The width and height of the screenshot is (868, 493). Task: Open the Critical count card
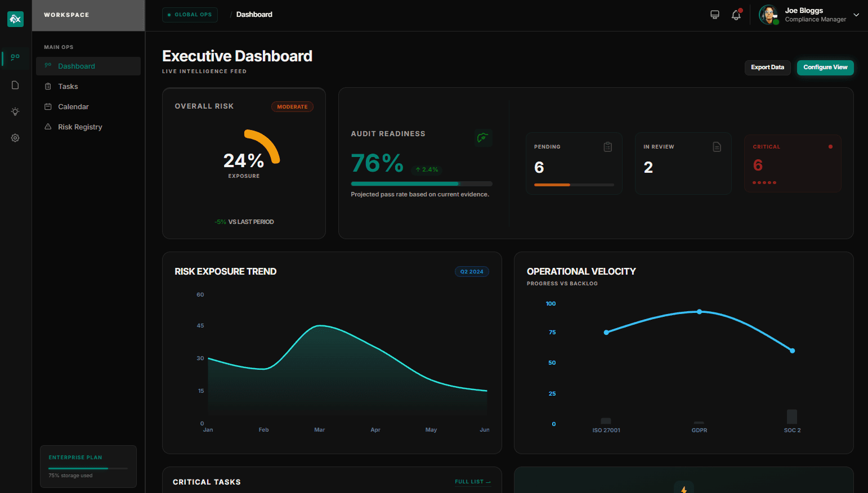point(793,164)
